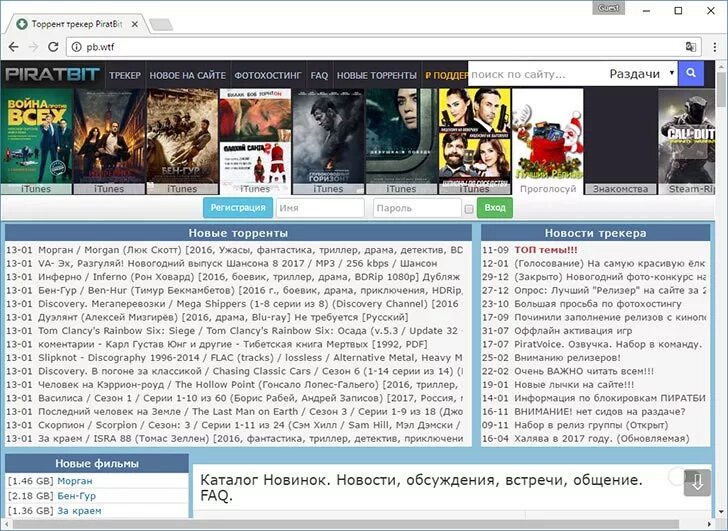This screenshot has height=531, width=728.
Task: Open the Василиса Сезон 1 torrent link
Action: click(x=250, y=398)
